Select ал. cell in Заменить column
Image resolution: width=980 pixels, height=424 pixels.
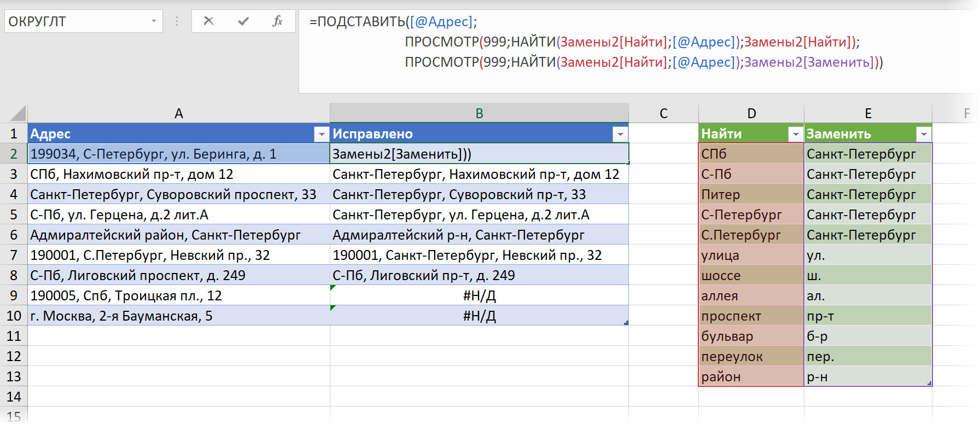(x=868, y=295)
